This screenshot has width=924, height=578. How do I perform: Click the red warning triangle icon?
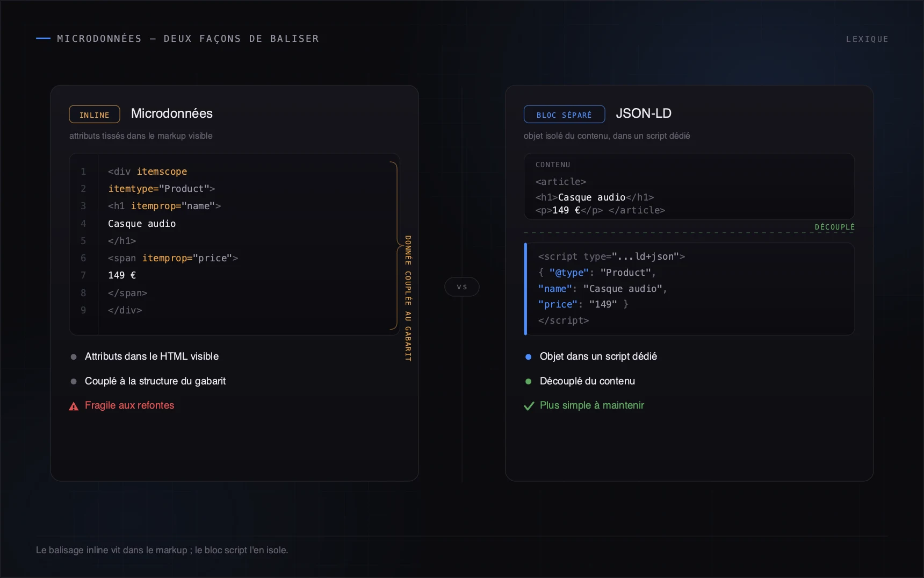click(74, 406)
